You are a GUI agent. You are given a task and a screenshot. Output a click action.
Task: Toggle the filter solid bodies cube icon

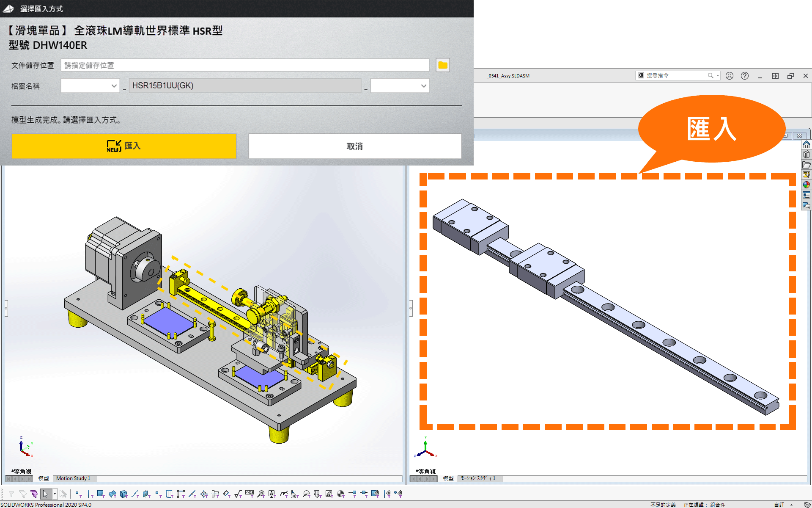[x=123, y=494]
